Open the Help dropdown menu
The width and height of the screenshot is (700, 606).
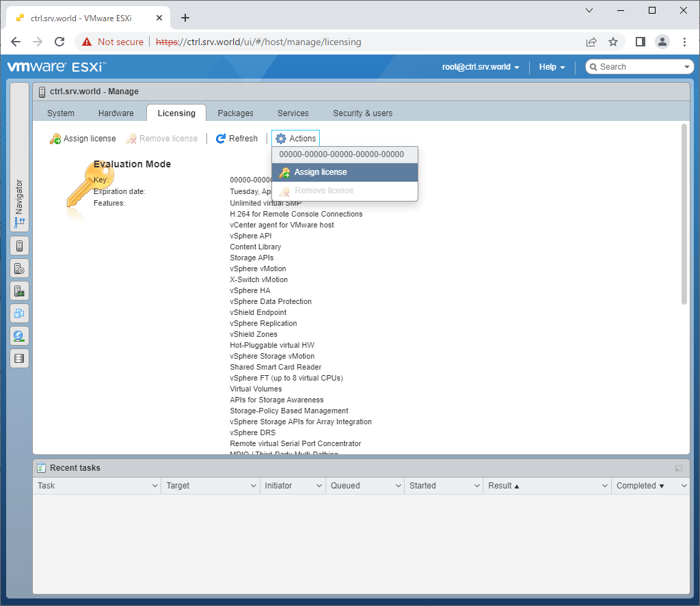(551, 67)
